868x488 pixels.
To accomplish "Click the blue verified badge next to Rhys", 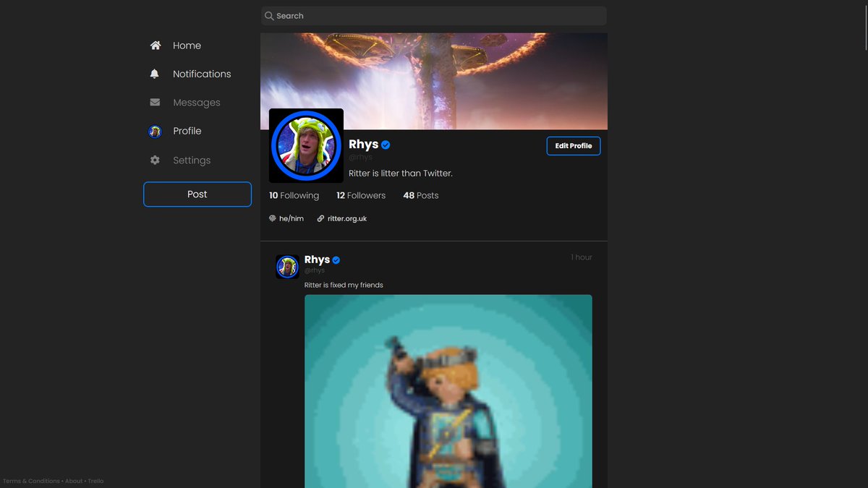I will click(x=385, y=145).
